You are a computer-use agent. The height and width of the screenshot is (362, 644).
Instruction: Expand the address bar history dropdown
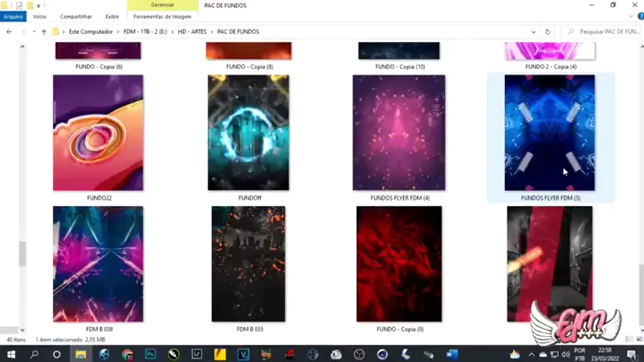(533, 31)
